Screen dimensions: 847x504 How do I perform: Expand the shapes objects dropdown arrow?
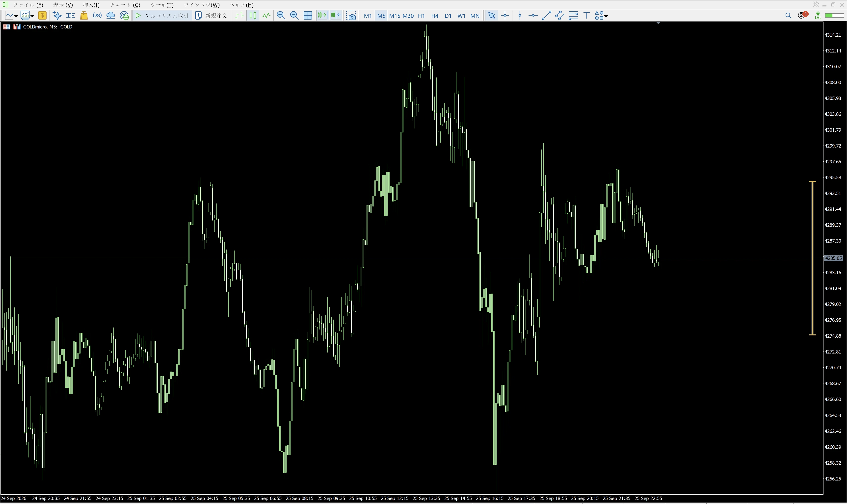(x=606, y=16)
